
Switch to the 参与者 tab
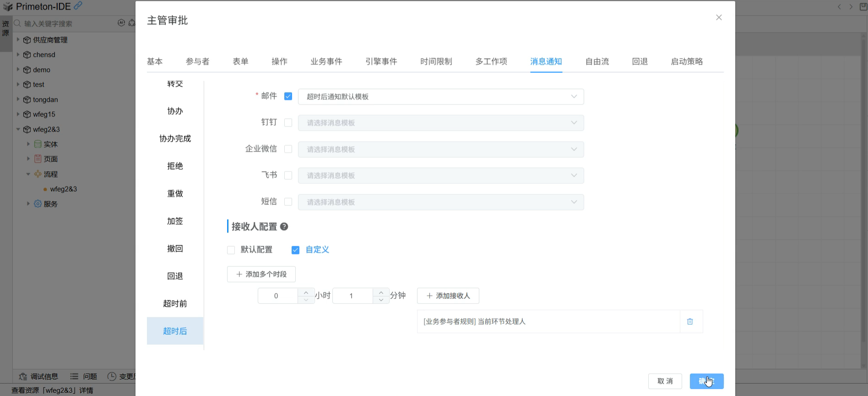point(197,61)
